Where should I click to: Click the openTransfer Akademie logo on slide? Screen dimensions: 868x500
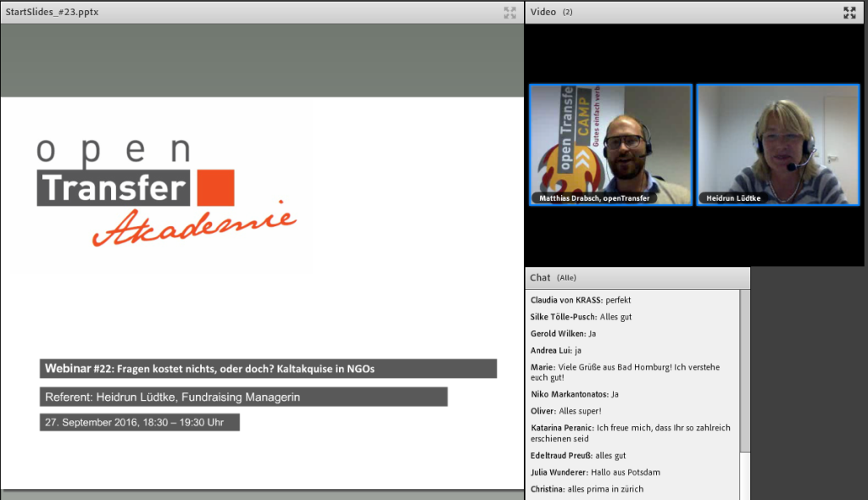166,192
